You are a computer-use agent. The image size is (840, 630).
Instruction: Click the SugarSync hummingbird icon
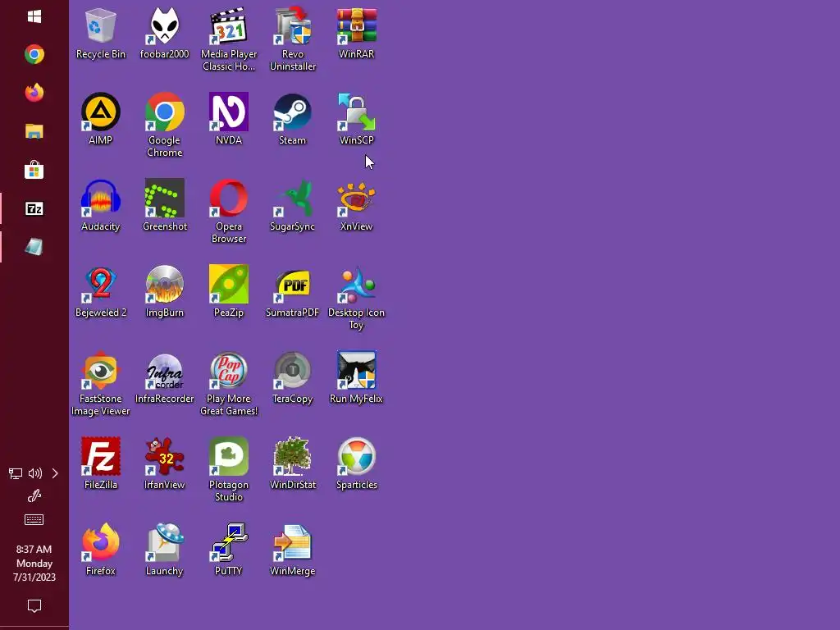click(293, 205)
